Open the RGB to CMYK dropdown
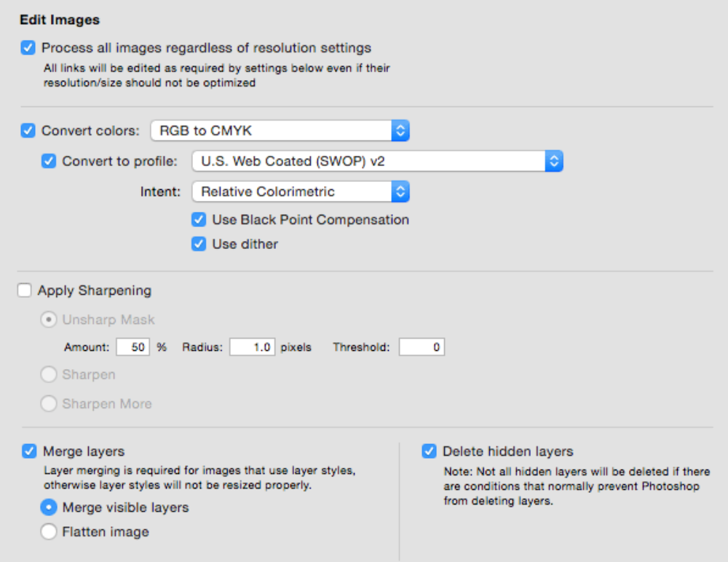Screen dimensions: 728x562 click(280, 131)
